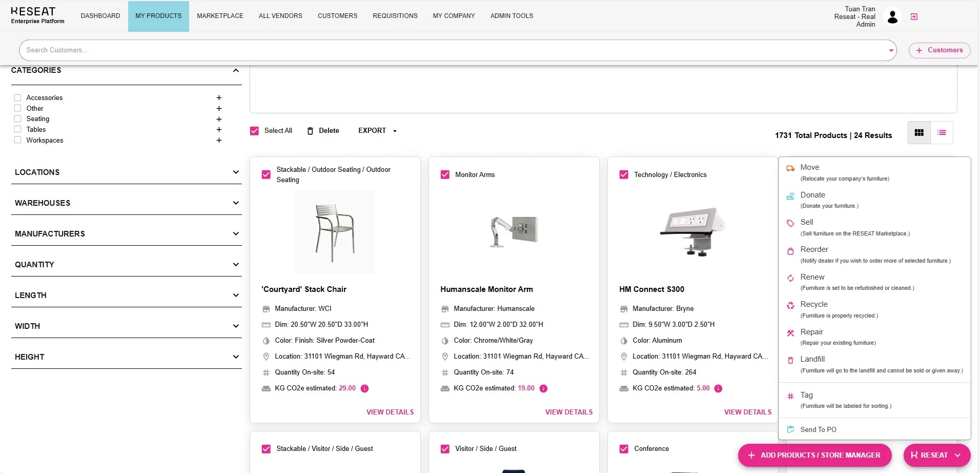Click the Search Customers input field

click(451, 50)
